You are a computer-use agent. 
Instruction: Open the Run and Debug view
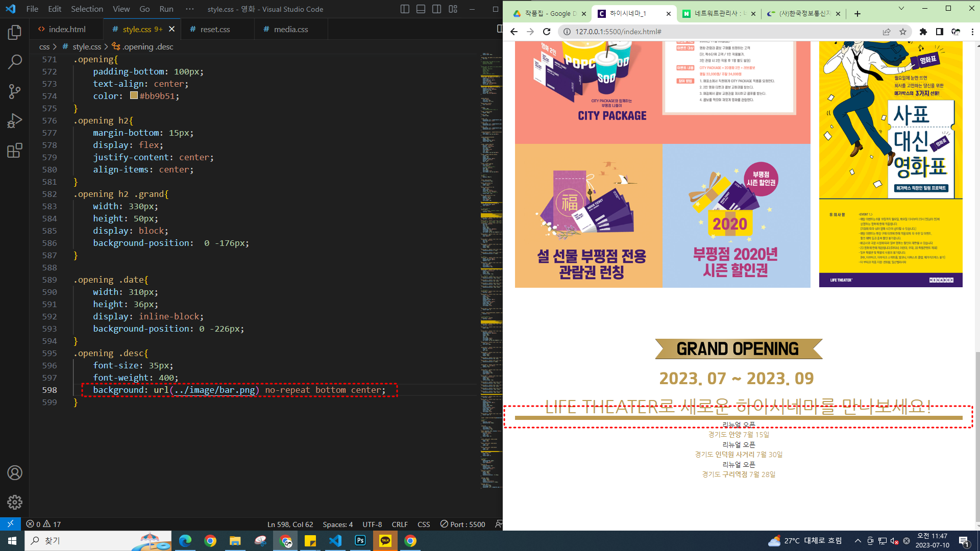14,121
